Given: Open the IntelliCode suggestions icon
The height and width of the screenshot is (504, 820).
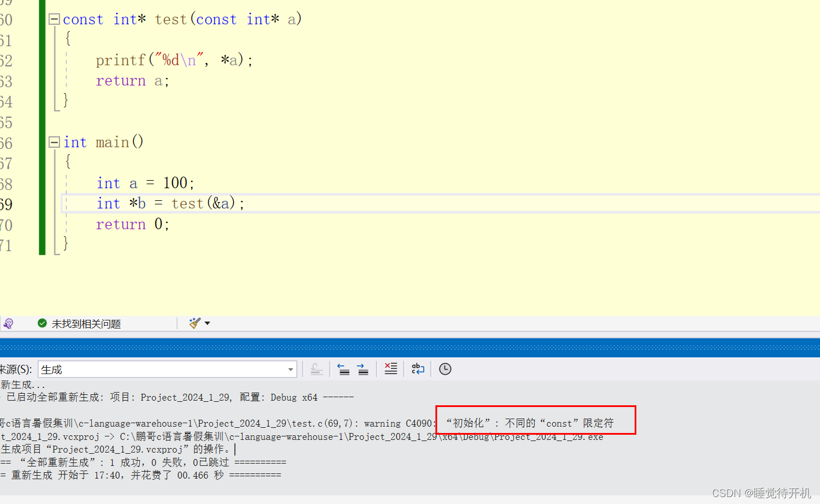Looking at the screenshot, I should pyautogui.click(x=8, y=323).
